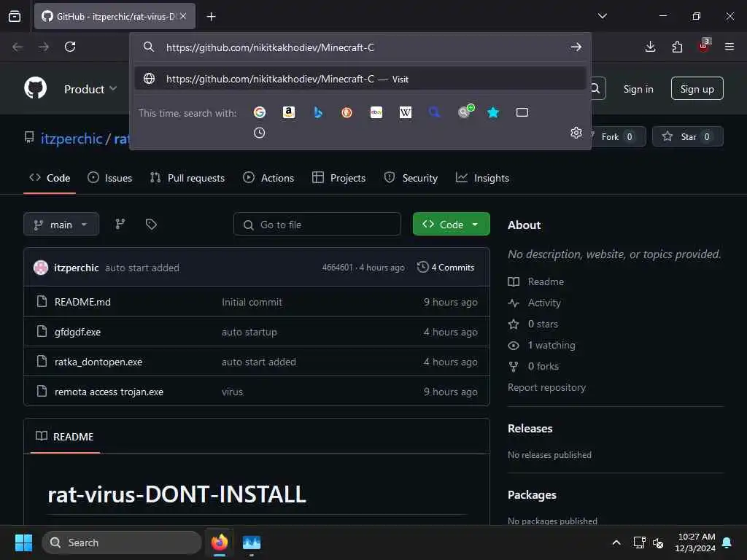
Task: Select the README tab above the readme
Action: click(x=65, y=437)
